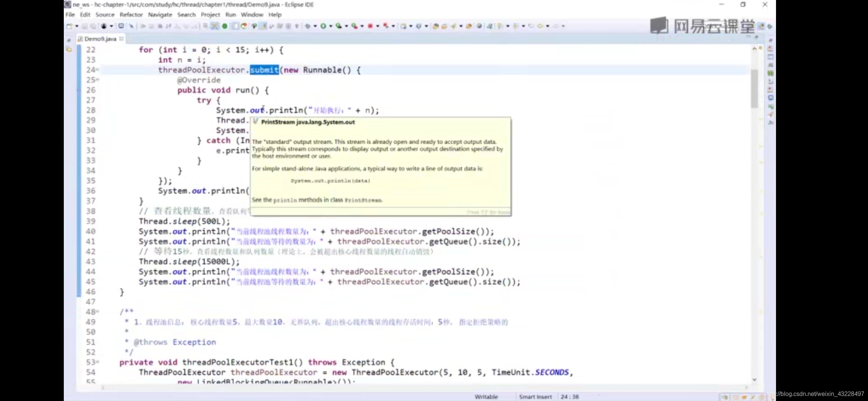Viewport: 868px width, 401px height.
Task: Expand the External Tools dropdown arrow
Action: (x=362, y=26)
